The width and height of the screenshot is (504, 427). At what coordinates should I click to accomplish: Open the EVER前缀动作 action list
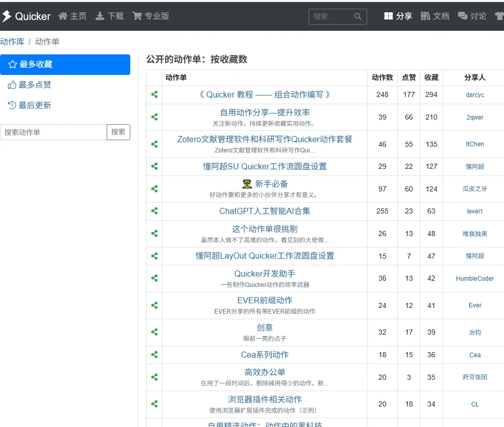(265, 300)
